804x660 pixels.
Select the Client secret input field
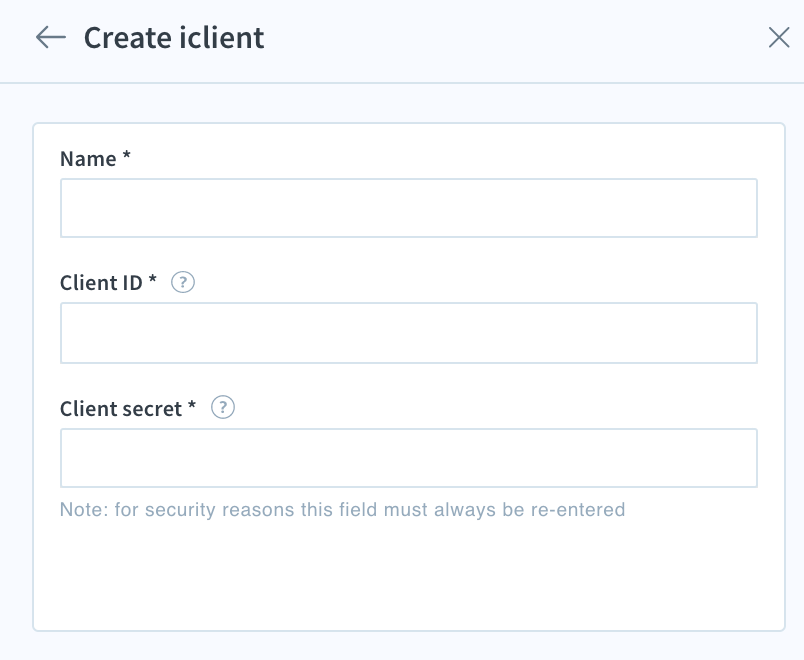(x=409, y=458)
